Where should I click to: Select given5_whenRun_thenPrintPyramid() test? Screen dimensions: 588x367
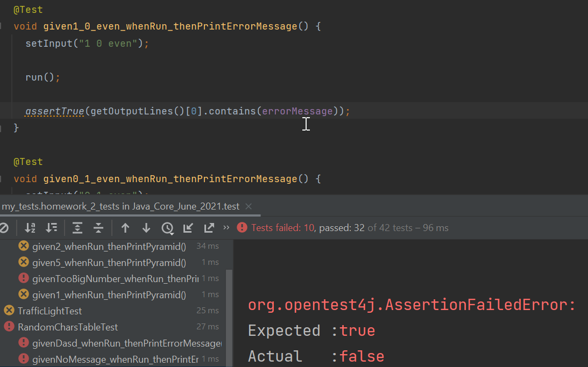click(x=109, y=263)
